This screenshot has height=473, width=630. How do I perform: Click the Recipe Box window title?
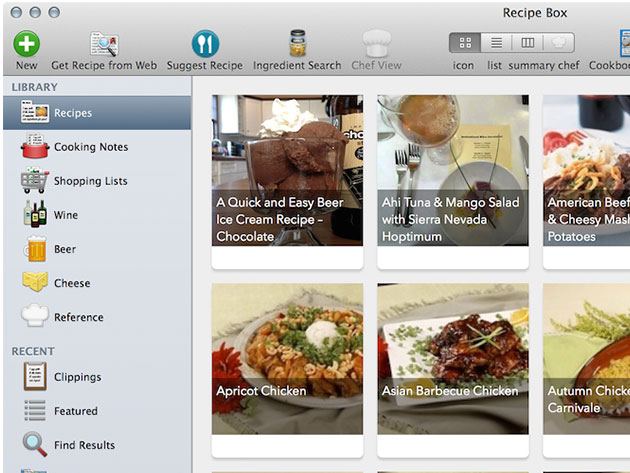tap(535, 13)
